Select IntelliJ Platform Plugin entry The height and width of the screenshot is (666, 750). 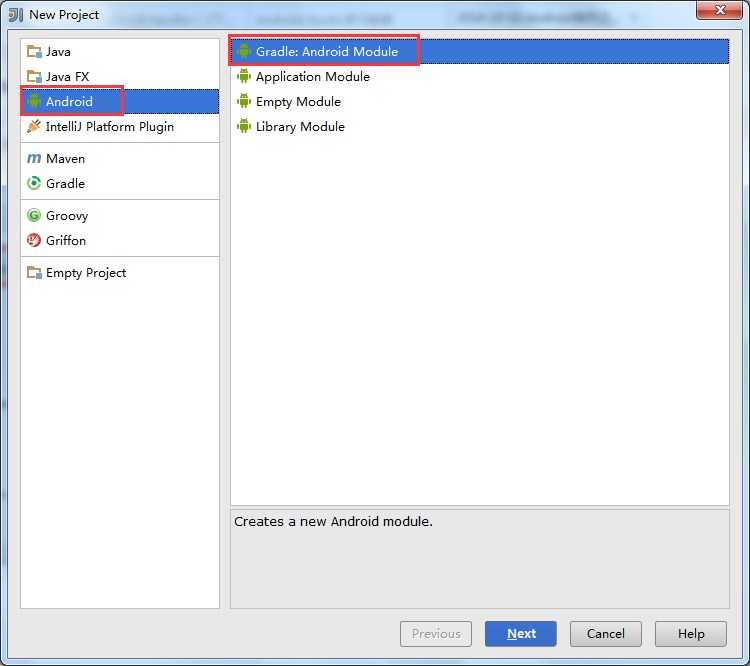[x=120, y=126]
